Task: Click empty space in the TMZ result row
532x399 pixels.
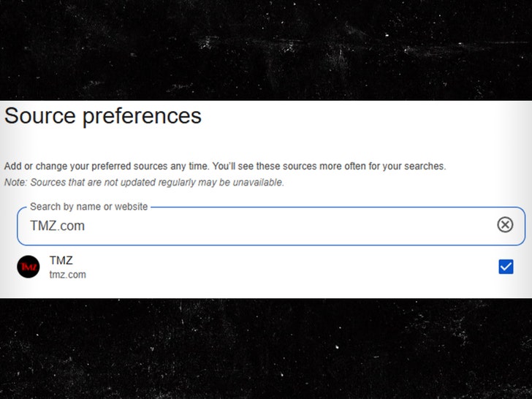Action: point(292,267)
